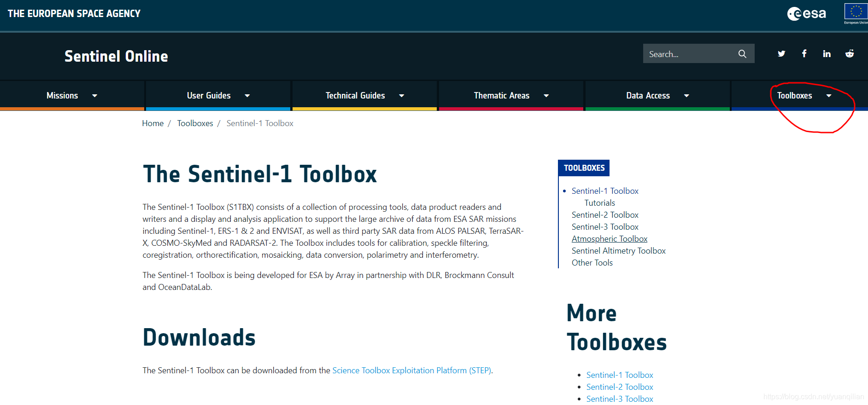This screenshot has height=405, width=868.
Task: Click Sentinel-1 Toolbox breadcrumb text
Action: [x=260, y=123]
